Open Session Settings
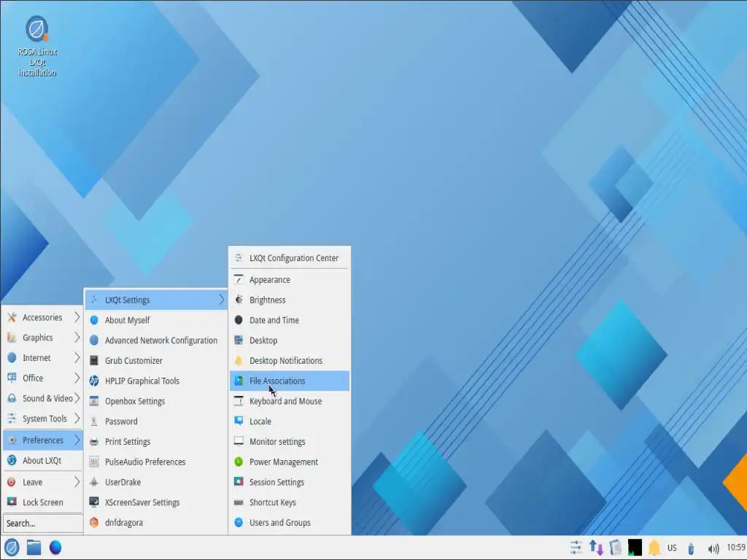747x560 pixels. click(290, 482)
